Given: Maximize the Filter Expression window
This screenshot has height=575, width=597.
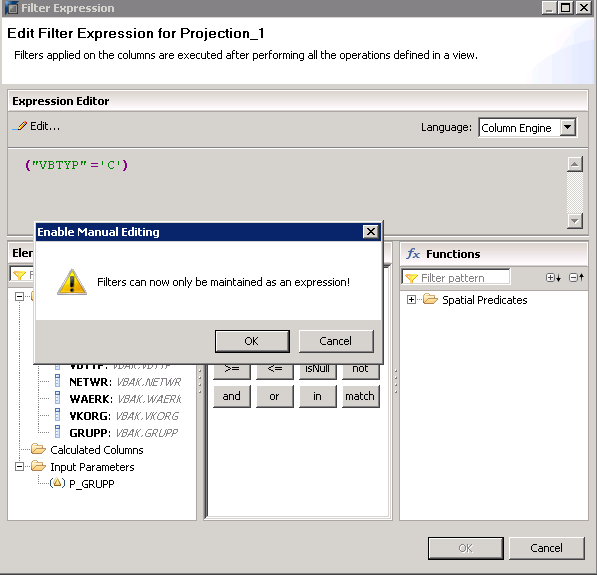Looking at the screenshot, I should click(x=566, y=8).
